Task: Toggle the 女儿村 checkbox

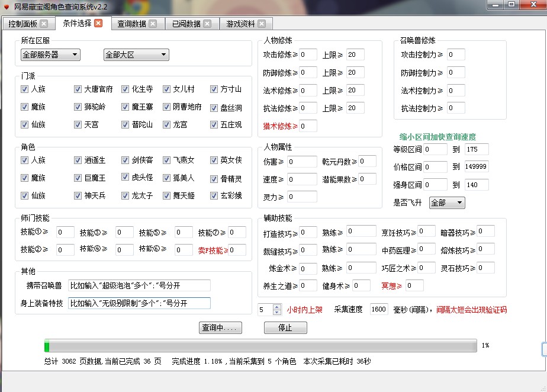Action: [x=166, y=89]
